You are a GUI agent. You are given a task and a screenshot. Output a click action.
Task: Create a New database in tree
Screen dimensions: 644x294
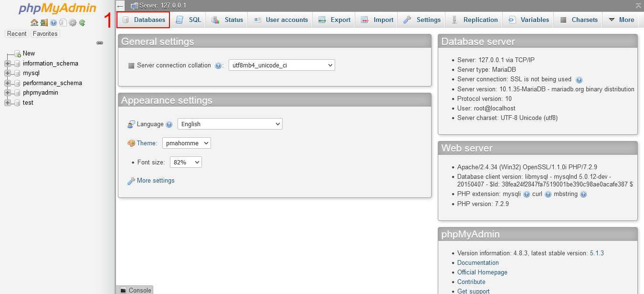pyautogui.click(x=29, y=54)
